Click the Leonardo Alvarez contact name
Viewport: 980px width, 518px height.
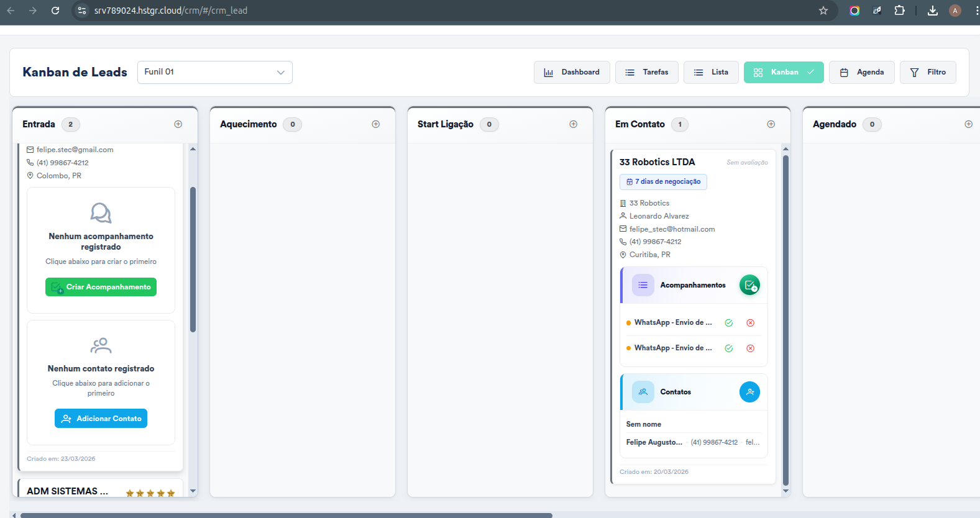(659, 216)
